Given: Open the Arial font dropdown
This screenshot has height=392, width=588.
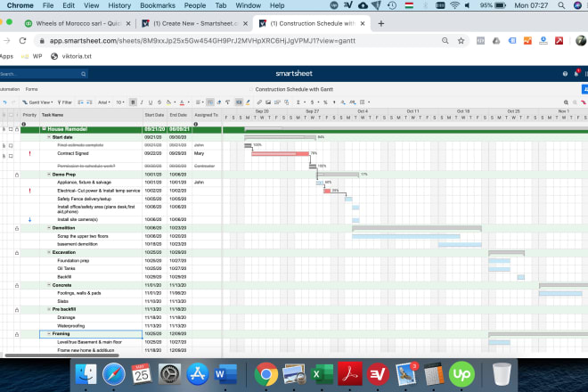Looking at the screenshot, I should point(104,102).
